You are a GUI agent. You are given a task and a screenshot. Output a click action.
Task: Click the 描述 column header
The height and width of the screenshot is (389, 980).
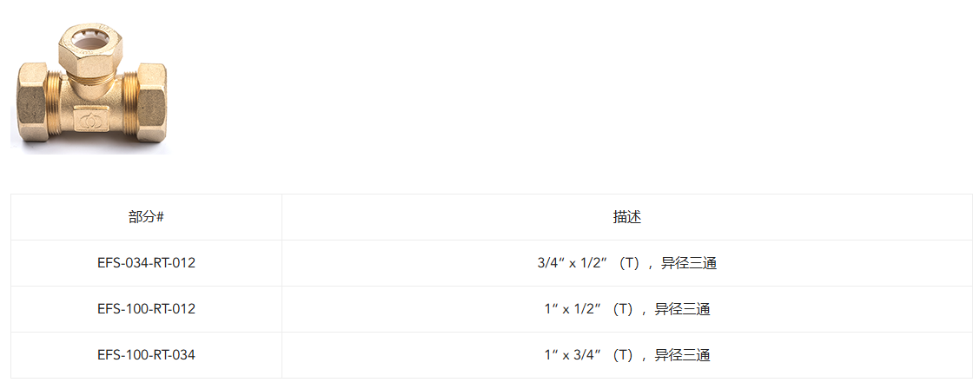(627, 217)
